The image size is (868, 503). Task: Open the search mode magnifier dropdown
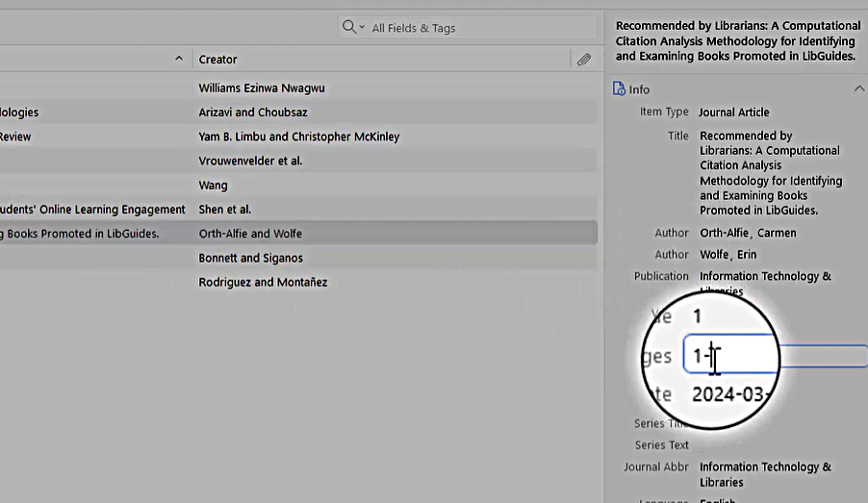coord(352,28)
